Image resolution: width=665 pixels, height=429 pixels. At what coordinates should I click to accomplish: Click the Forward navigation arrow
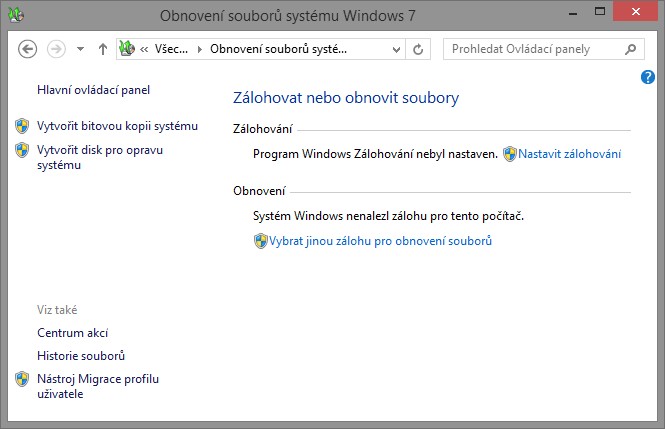click(x=57, y=48)
